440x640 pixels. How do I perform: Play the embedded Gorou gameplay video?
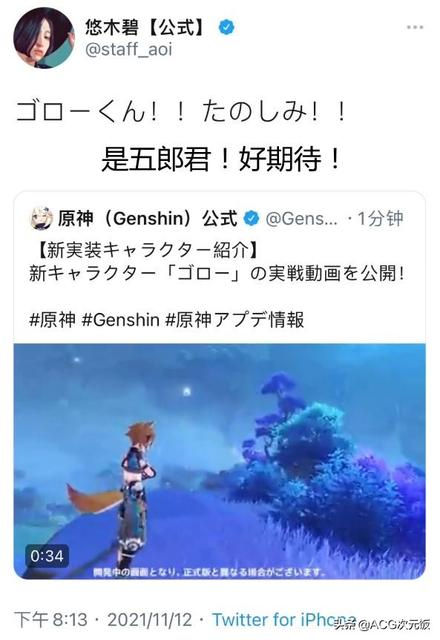(220, 461)
